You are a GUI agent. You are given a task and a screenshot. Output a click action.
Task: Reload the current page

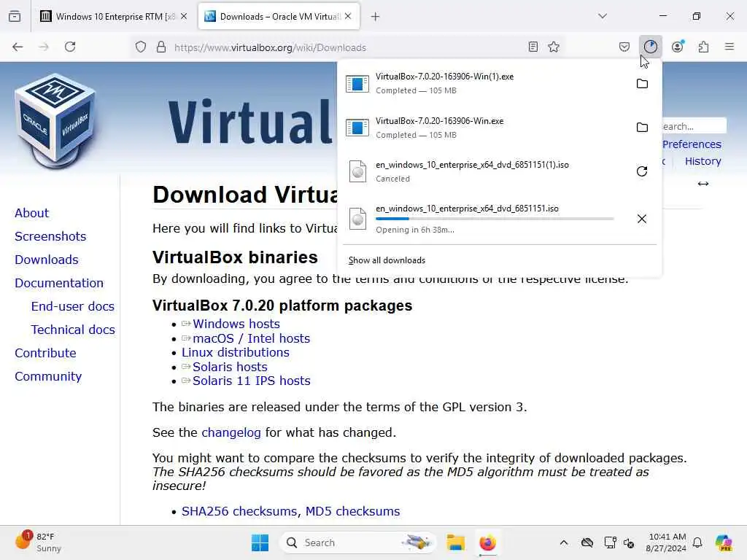coord(70,47)
